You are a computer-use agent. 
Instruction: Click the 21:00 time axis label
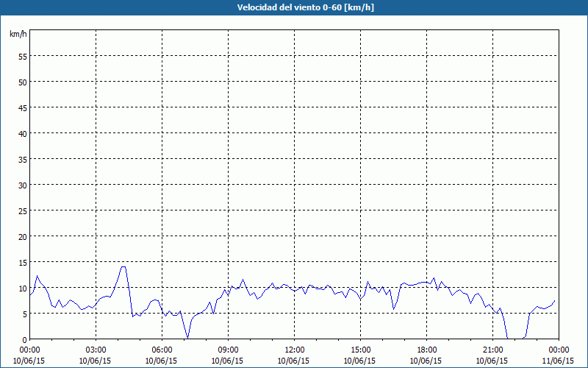tap(492, 350)
